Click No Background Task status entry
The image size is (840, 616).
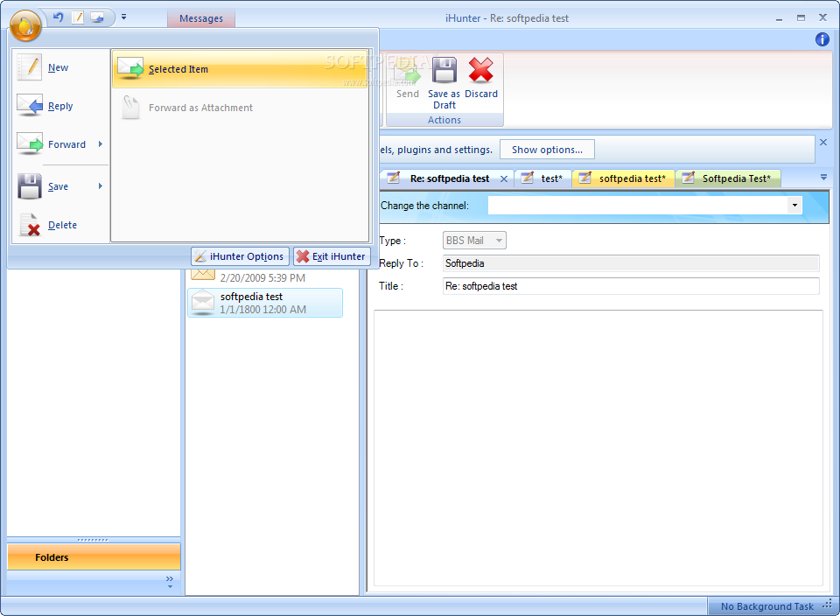tap(766, 606)
